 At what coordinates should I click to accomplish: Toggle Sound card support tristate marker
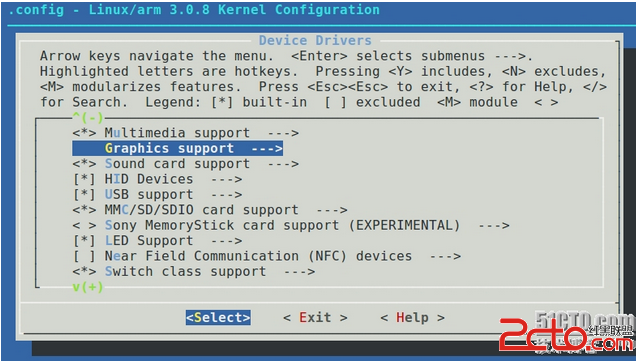(x=84, y=164)
